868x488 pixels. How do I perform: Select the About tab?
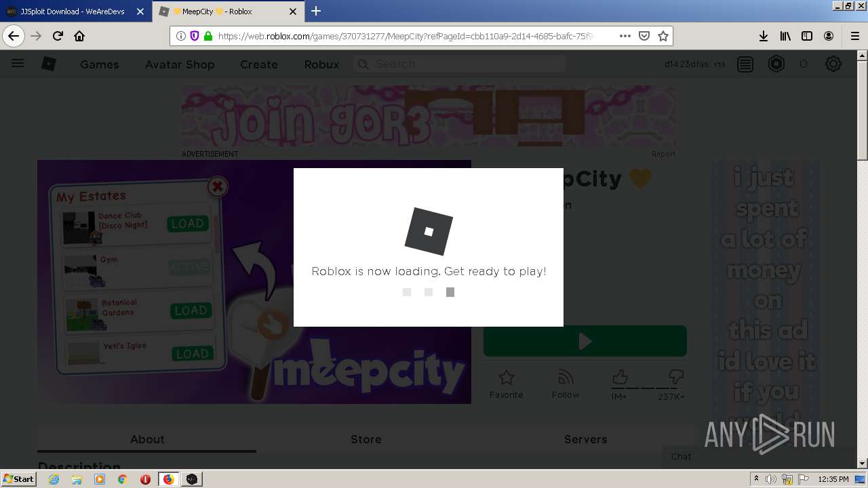[147, 439]
